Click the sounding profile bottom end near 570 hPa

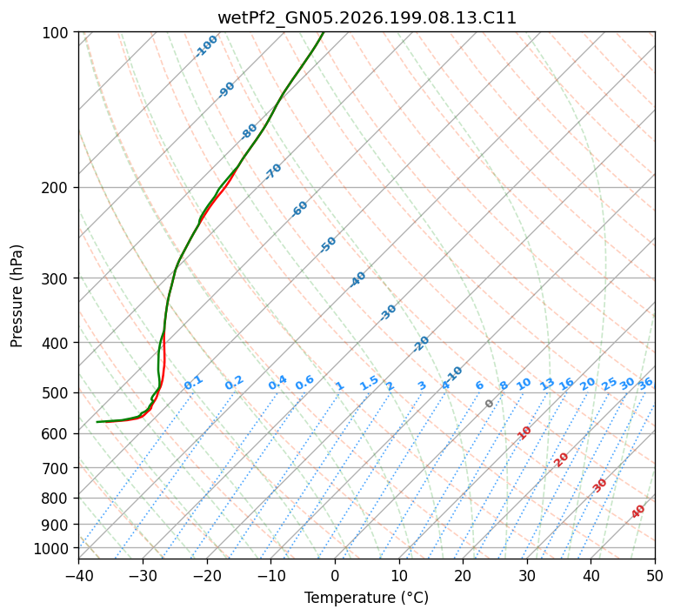98,422
